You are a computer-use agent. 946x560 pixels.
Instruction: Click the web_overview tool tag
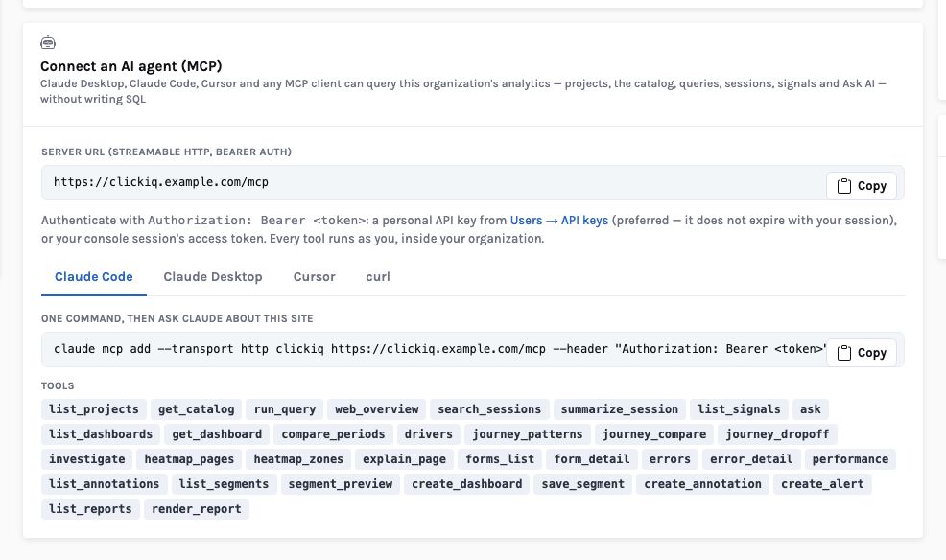pyautogui.click(x=376, y=409)
